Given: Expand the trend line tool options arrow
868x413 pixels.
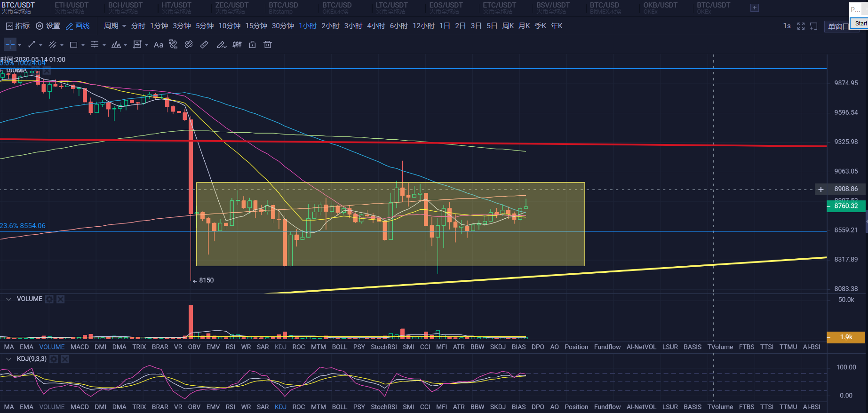Looking at the screenshot, I should pos(40,45).
